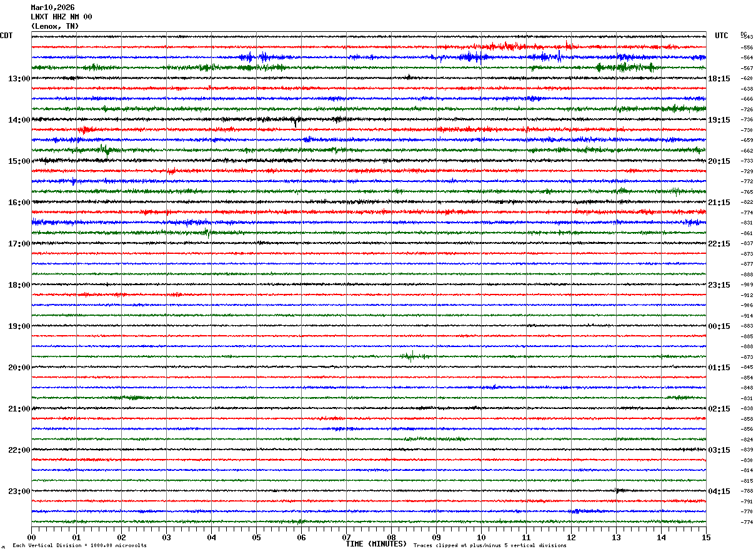Screen dimensions: 756x554
Task: Click minute tick label "08" on the time axis
Action: [x=391, y=537]
